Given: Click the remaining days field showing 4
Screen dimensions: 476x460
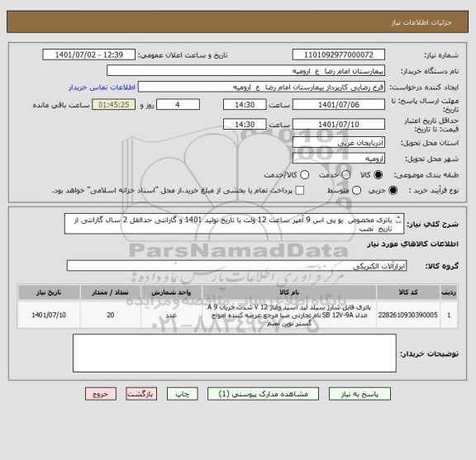Looking at the screenshot, I should point(178,105).
